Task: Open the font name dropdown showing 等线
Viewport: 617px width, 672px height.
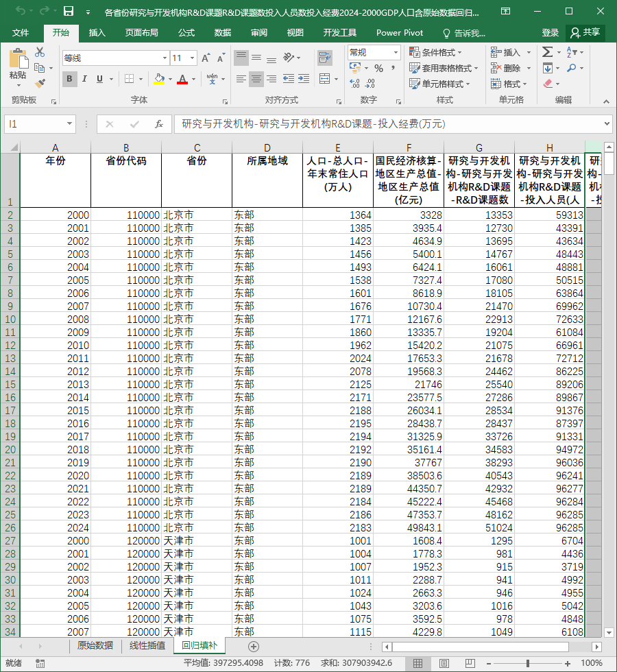Action: tap(165, 58)
